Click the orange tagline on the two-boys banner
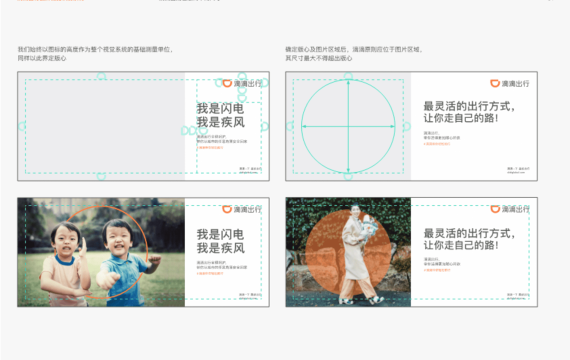This screenshot has height=360, width=570. pyautogui.click(x=210, y=273)
